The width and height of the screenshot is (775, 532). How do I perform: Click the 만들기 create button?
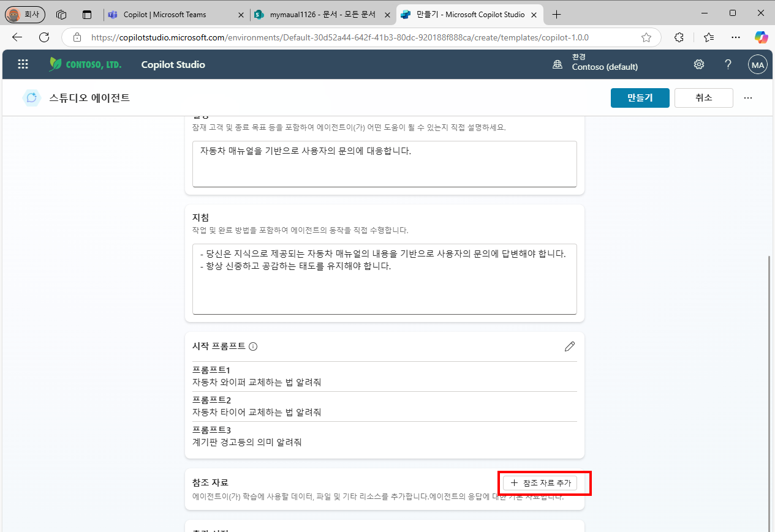[x=640, y=98]
